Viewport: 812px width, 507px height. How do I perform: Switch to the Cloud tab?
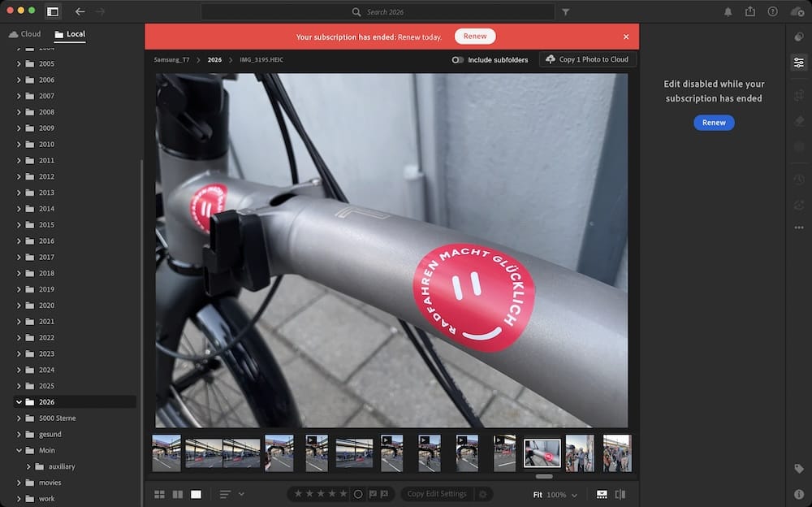24,34
